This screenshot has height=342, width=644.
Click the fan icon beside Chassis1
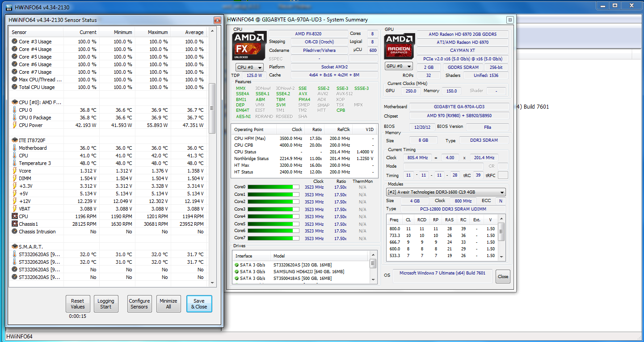[14, 224]
